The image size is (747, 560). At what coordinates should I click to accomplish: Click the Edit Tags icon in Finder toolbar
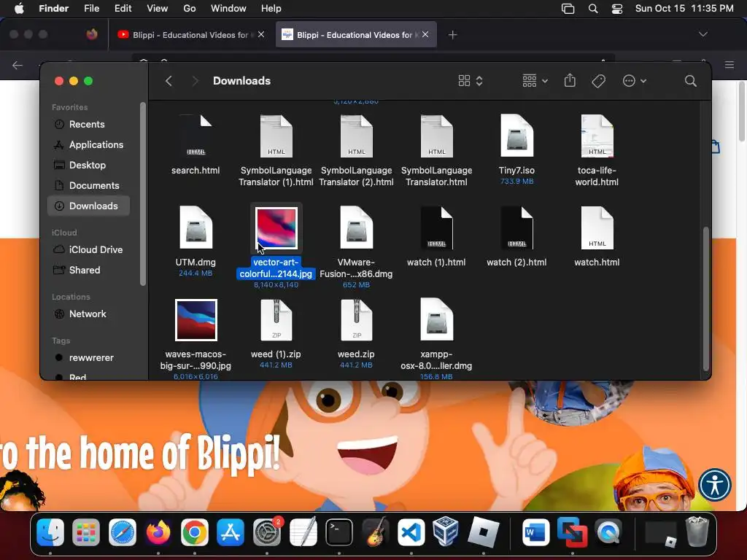(598, 81)
